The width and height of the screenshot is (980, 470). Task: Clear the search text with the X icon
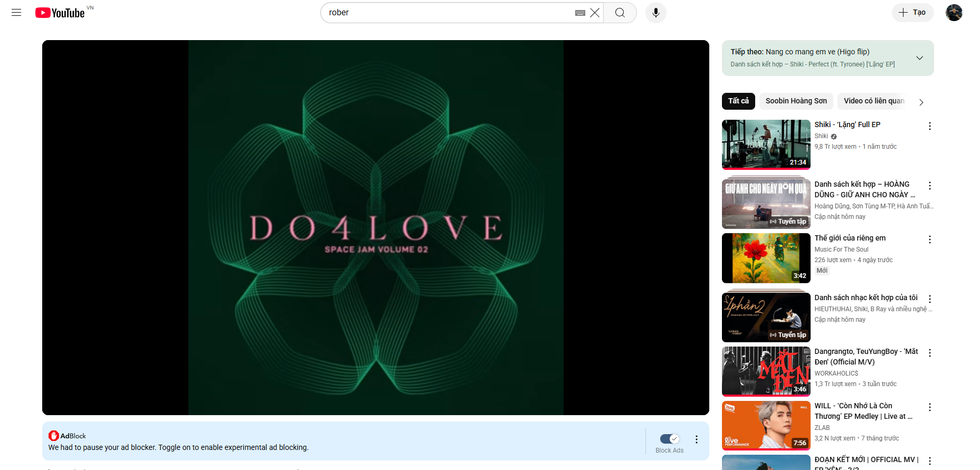[595, 13]
